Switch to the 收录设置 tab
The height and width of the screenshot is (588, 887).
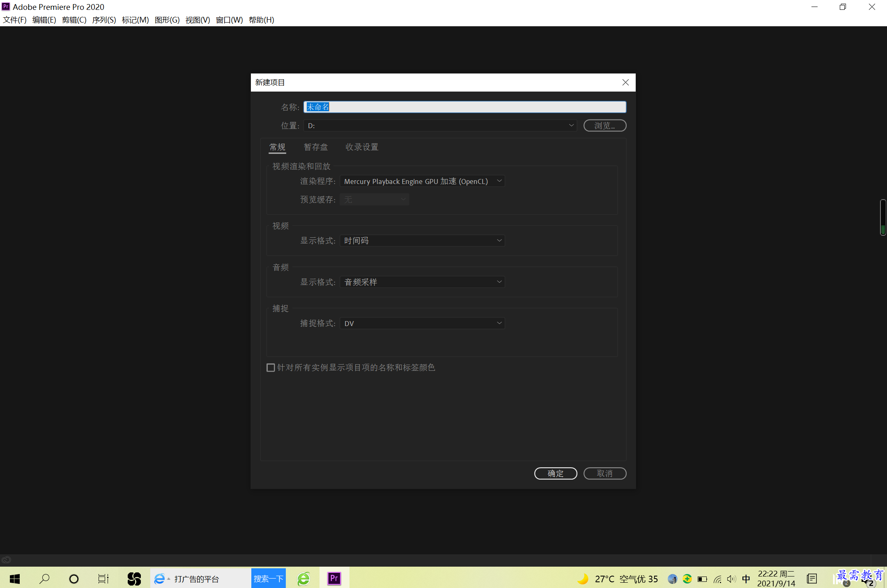click(x=362, y=147)
